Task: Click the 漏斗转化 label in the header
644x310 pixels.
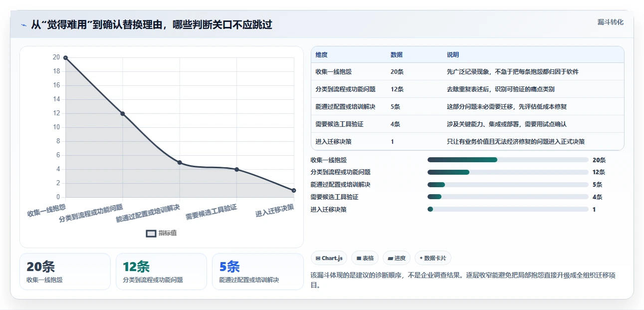Action: [611, 22]
